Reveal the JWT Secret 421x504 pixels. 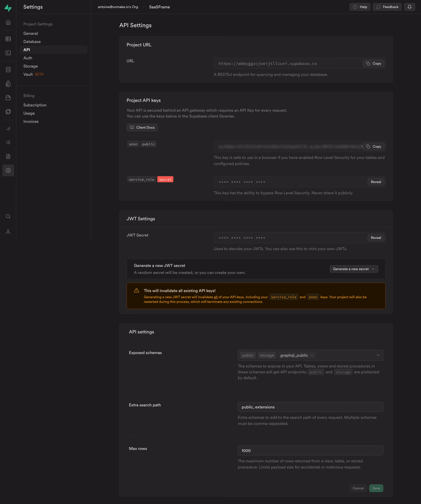pyautogui.click(x=376, y=238)
